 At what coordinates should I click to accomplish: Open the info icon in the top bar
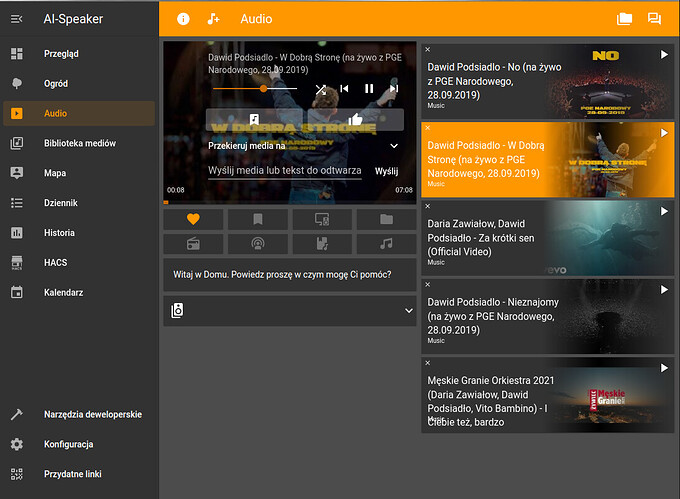[183, 19]
